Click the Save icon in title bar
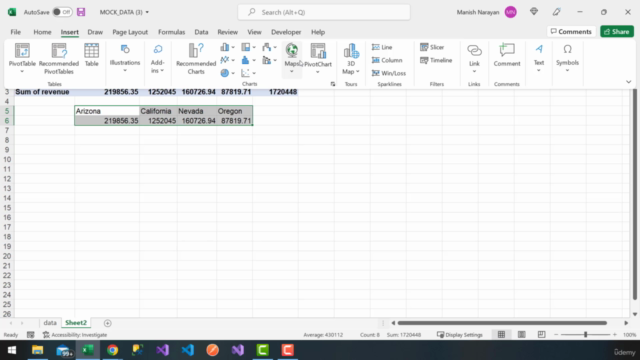Screen dimensions: 640x360 (x=81, y=12)
